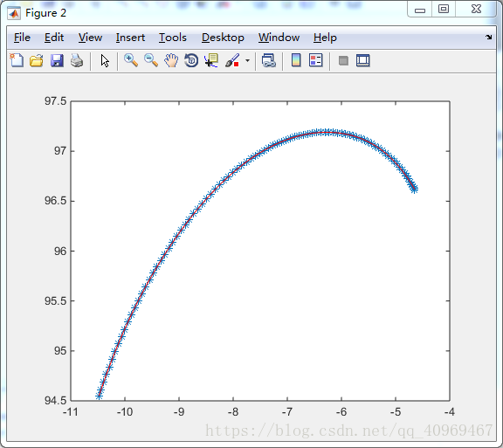Image resolution: width=503 pixels, height=448 pixels.
Task: Save the figure with floppy disk icon
Action: pos(57,60)
